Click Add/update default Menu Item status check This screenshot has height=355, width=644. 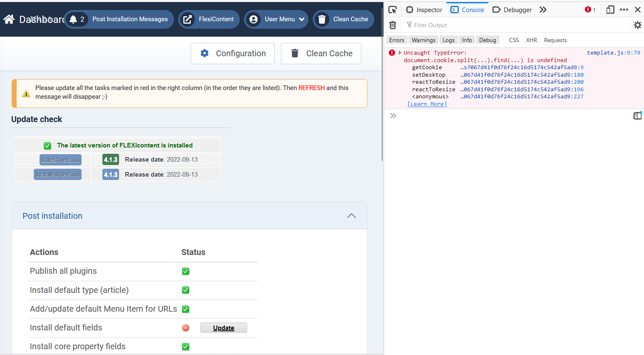pos(186,309)
